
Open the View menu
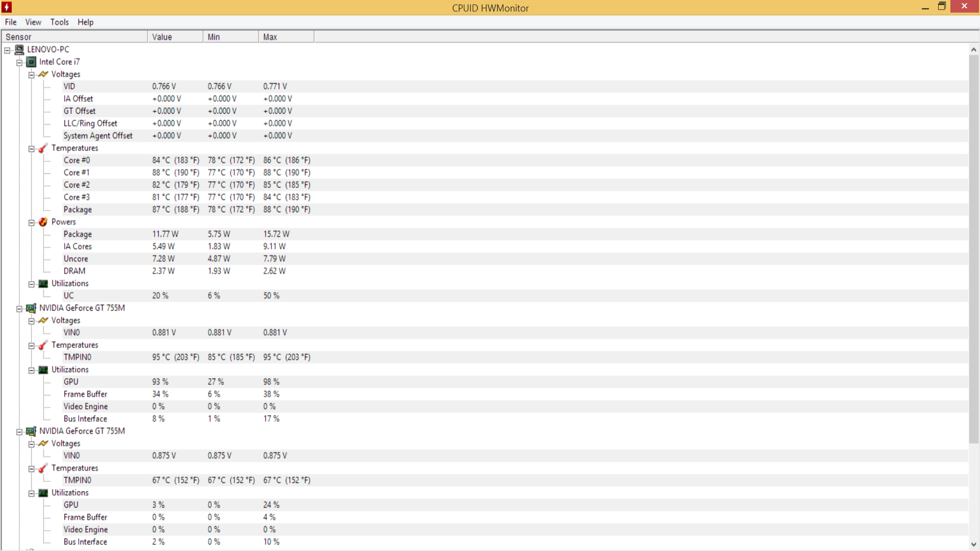(x=33, y=22)
